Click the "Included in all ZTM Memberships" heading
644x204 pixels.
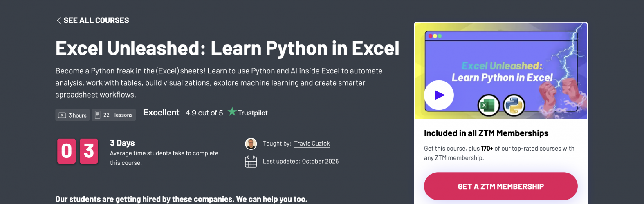(x=486, y=133)
